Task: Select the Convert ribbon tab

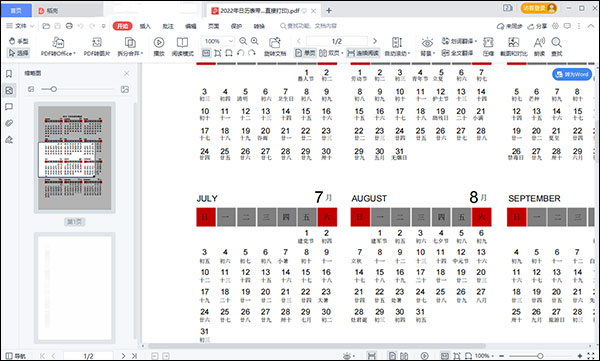Action: (259, 26)
